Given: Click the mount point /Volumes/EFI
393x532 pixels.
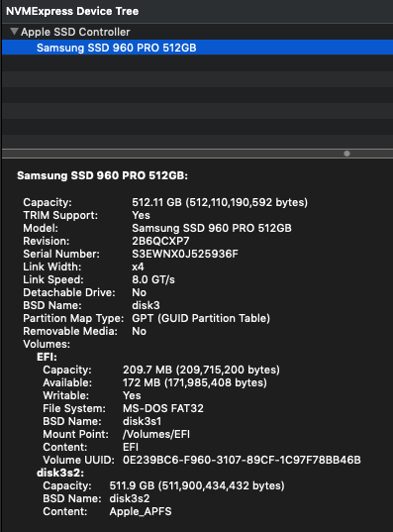Looking at the screenshot, I should point(156,434).
